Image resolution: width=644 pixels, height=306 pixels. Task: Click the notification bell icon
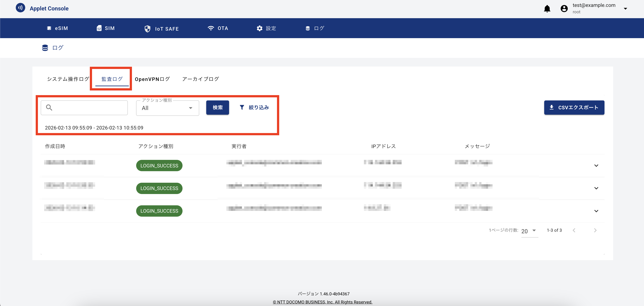[547, 9]
